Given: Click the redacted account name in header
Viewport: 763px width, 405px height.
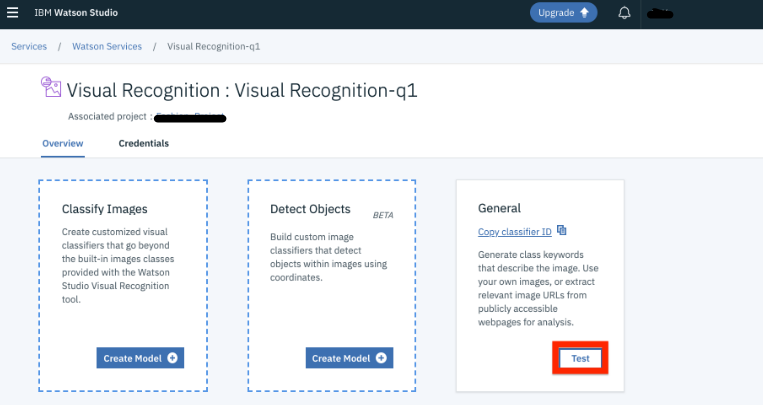Looking at the screenshot, I should pos(660,14).
